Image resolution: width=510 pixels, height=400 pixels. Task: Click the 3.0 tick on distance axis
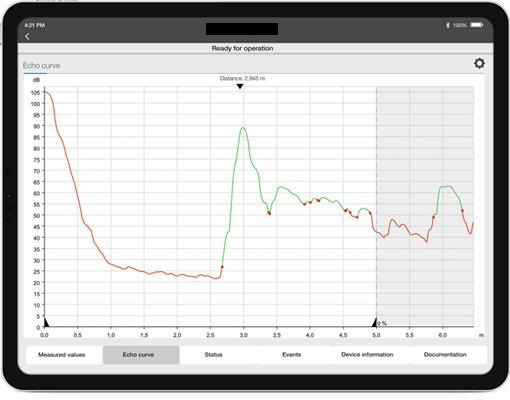pyautogui.click(x=243, y=335)
